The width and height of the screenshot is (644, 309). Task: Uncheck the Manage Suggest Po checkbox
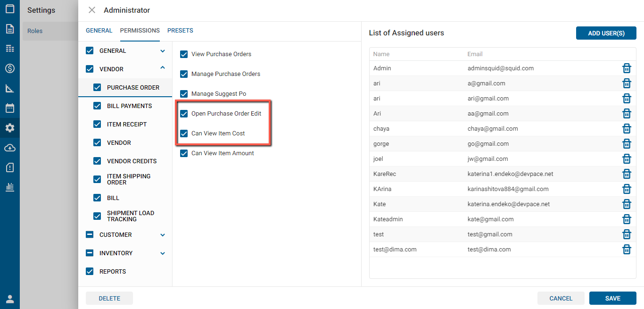[184, 94]
